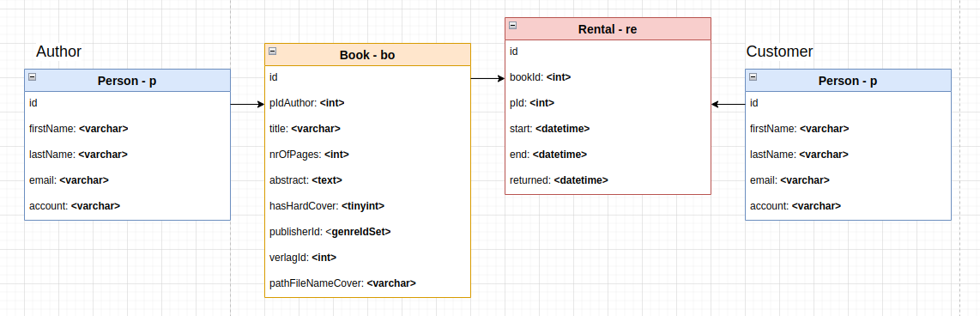Select lastName row in the Customer's Person table
The width and height of the screenshot is (980, 316).
[848, 155]
